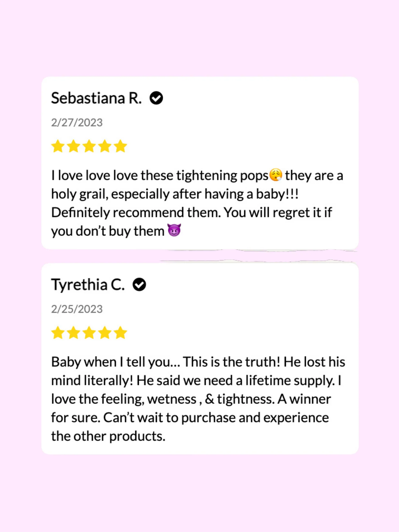Click the verified checkmark next to Tyrethia C.

[x=139, y=285]
